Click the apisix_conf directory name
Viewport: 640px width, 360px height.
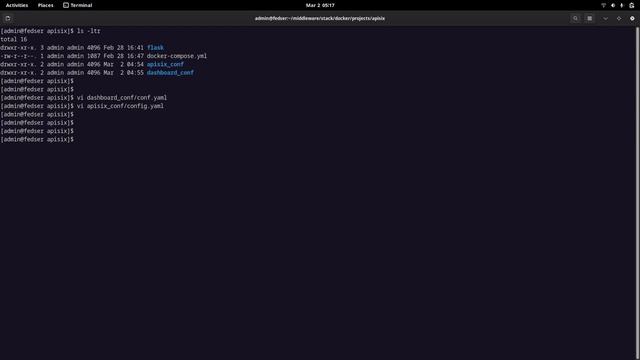coord(165,64)
